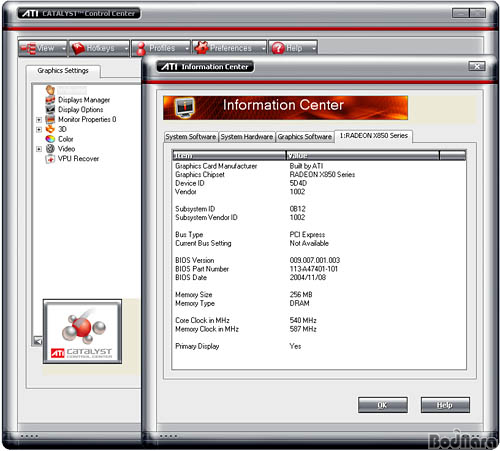Select the Memory Type row
The height and width of the screenshot is (451, 500).
[x=319, y=303]
